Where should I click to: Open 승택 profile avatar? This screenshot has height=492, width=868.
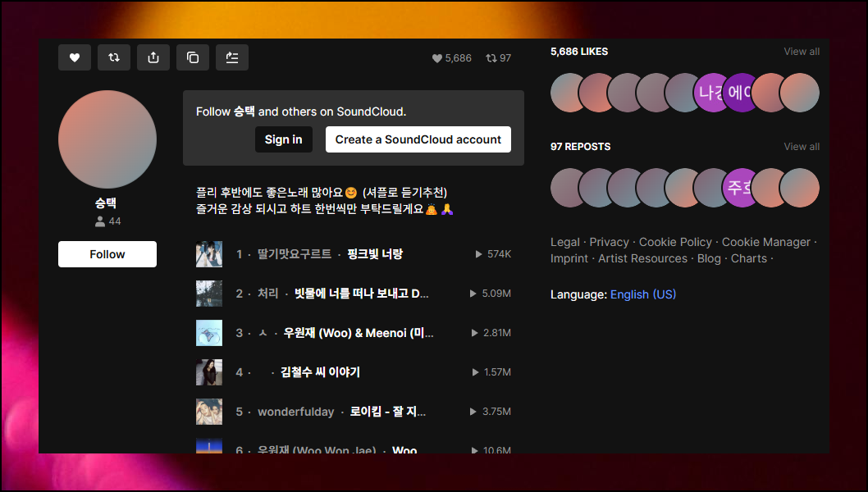pos(107,139)
